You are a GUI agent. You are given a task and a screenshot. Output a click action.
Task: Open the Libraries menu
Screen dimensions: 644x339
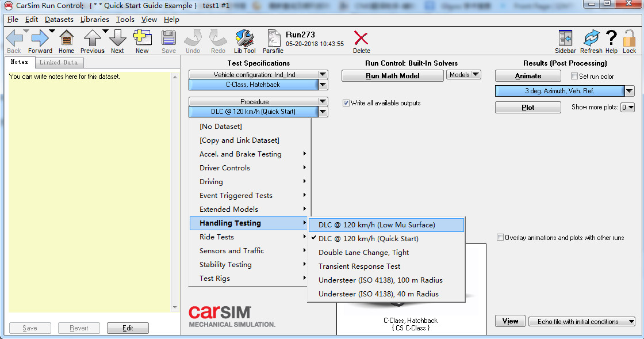(x=94, y=20)
